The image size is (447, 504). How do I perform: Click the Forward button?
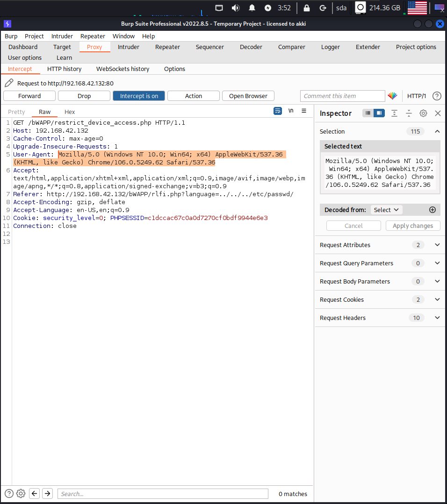point(29,96)
